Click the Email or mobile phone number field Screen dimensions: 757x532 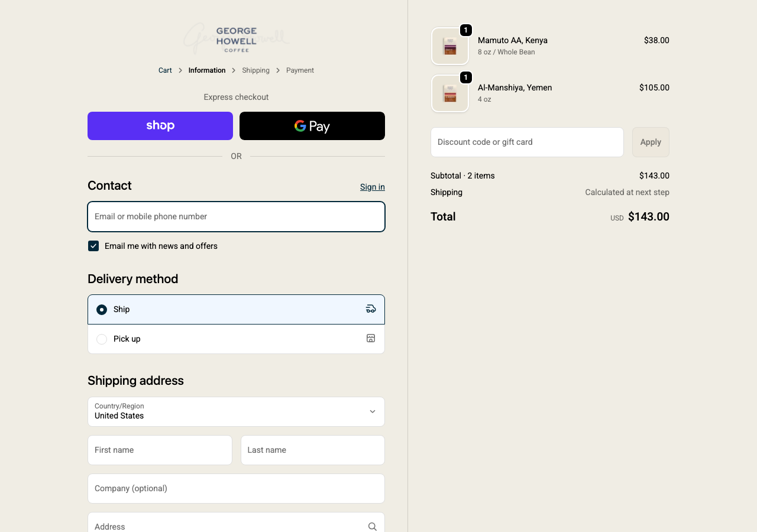point(236,216)
